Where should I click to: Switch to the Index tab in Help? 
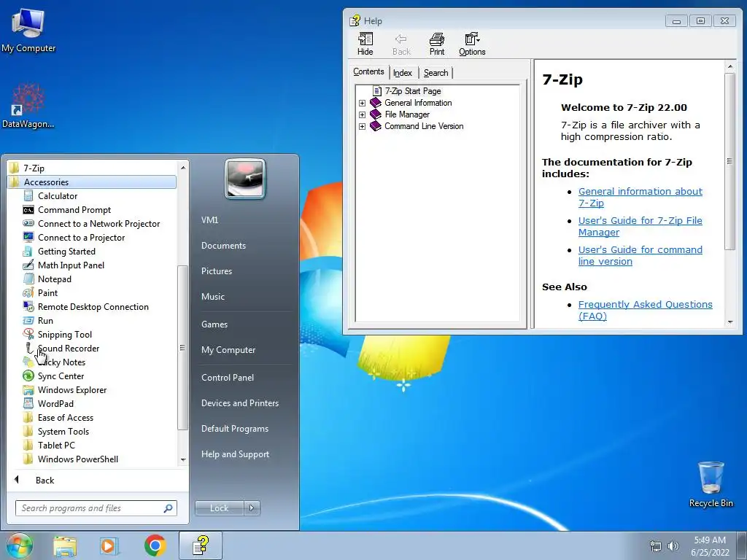tap(403, 73)
